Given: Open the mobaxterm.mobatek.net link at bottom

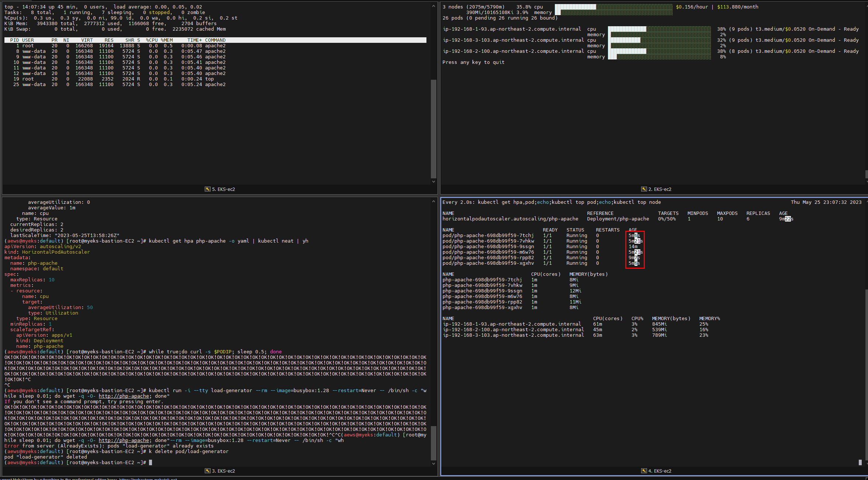Looking at the screenshot, I should [148, 479].
